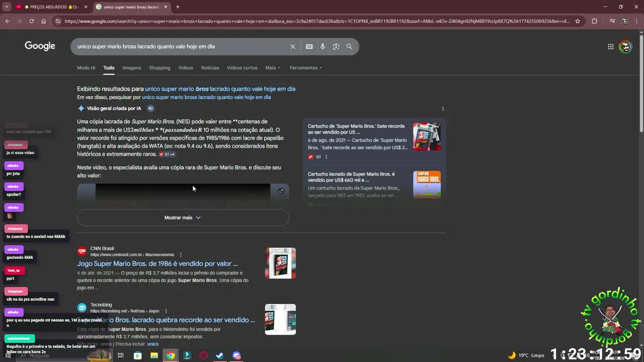The width and height of the screenshot is (644, 362).
Task: Open corrected search suggestion link
Action: click(220, 89)
